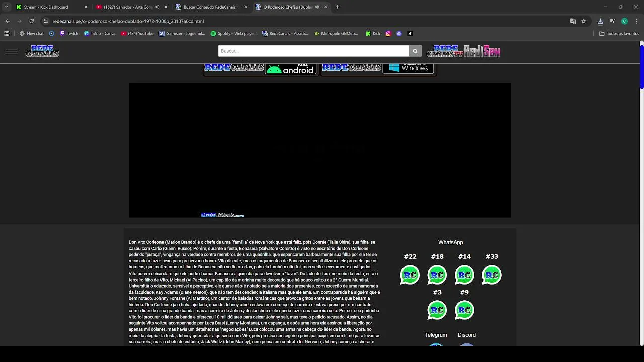
Task: Click the Discord label
Action: [x=467, y=335]
